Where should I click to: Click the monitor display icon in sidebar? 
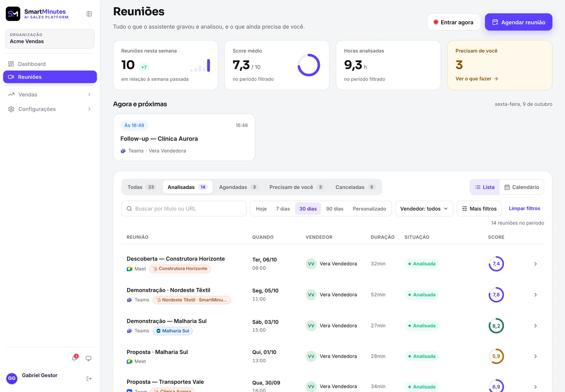(x=89, y=358)
